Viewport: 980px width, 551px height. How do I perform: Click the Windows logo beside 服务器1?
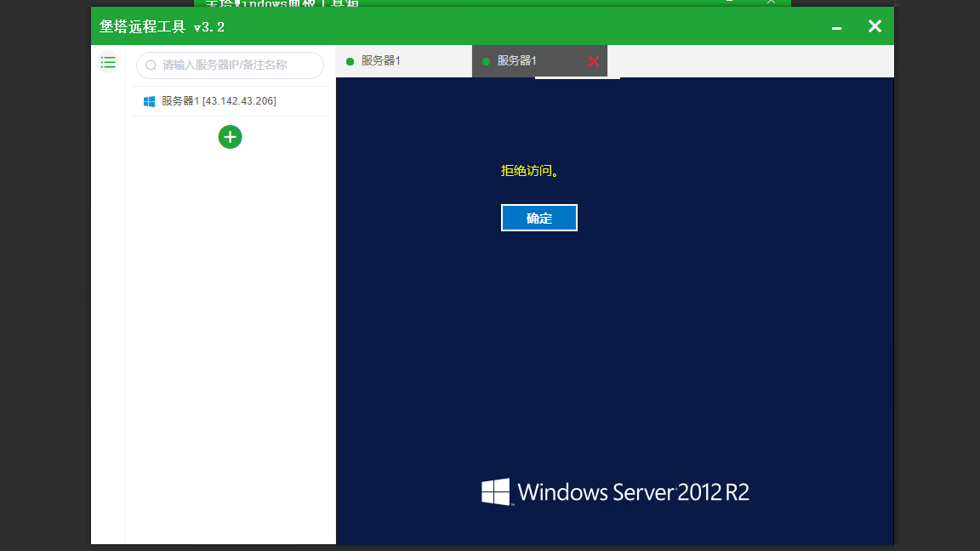[x=150, y=101]
